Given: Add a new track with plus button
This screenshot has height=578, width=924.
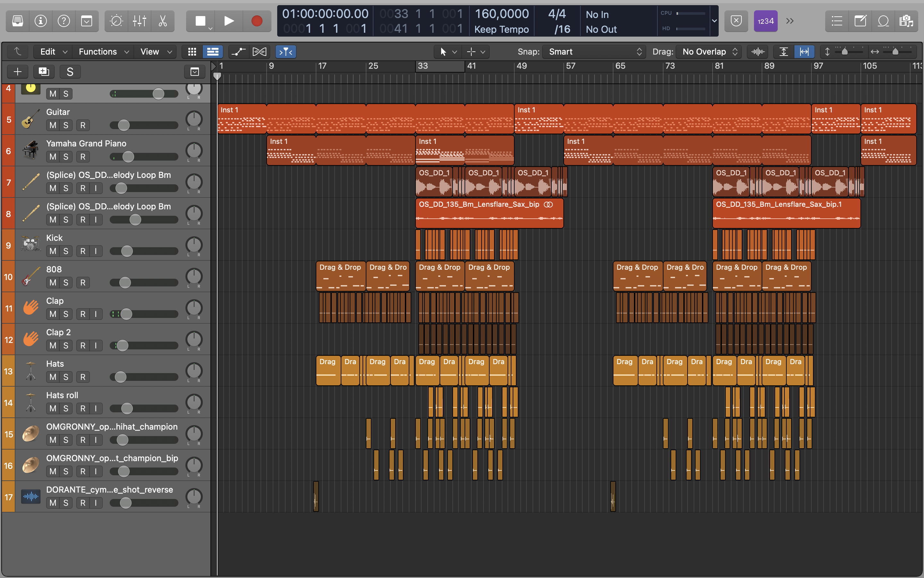Looking at the screenshot, I should point(18,72).
